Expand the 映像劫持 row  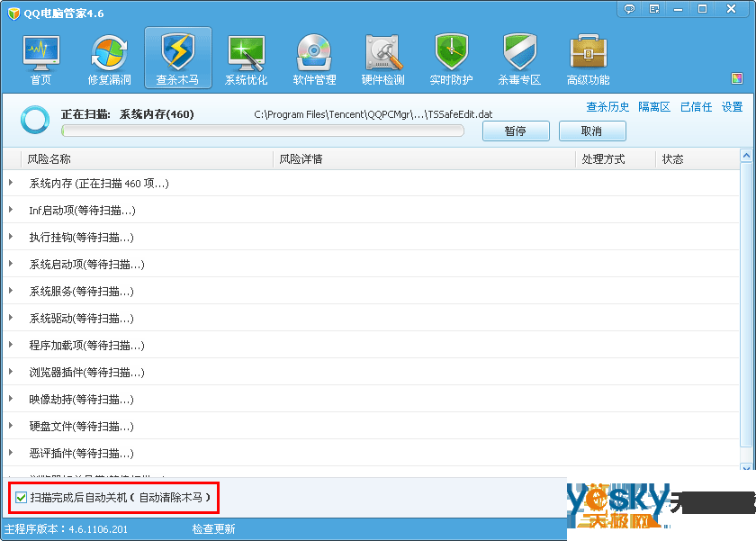[11, 399]
